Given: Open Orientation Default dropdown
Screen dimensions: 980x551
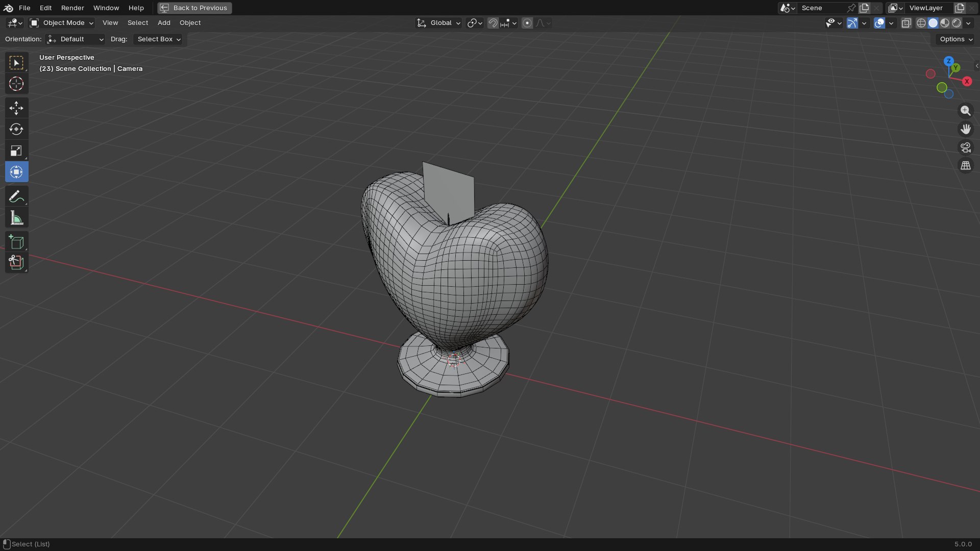Looking at the screenshot, I should click(x=75, y=39).
